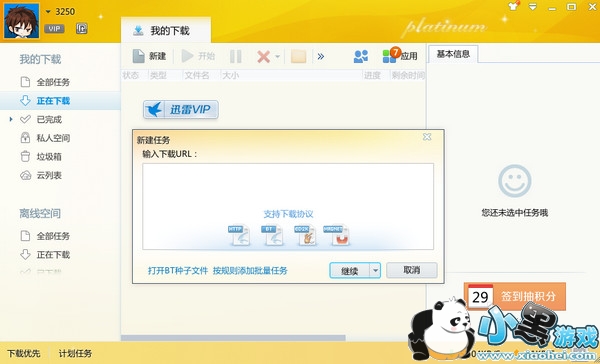Click the 进度 column header
The height and width of the screenshot is (364, 600).
pos(372,75)
